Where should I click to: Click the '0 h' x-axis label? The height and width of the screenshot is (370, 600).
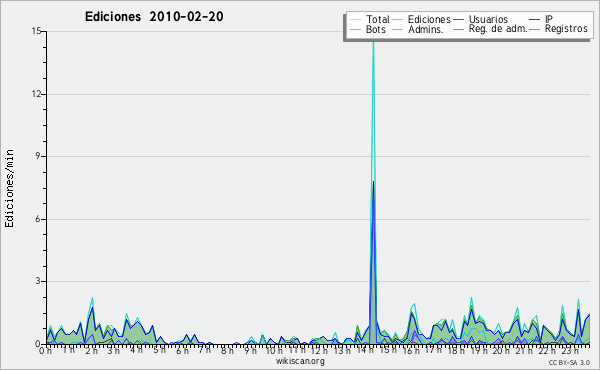point(45,351)
